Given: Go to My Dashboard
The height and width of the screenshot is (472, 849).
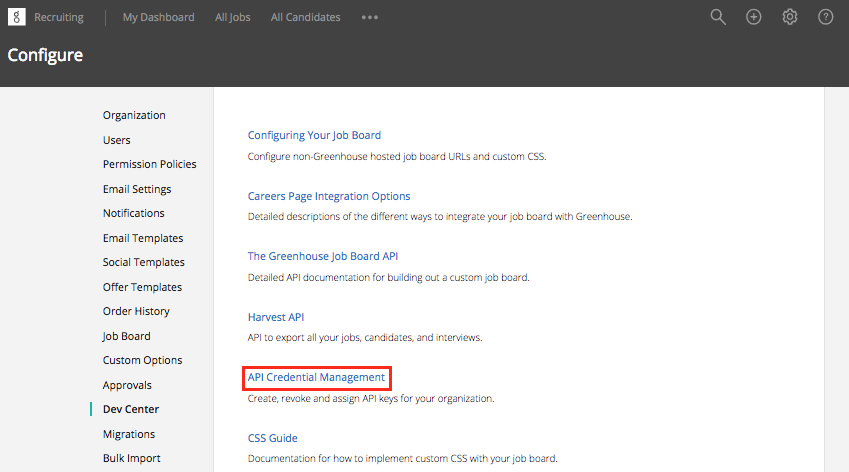Looking at the screenshot, I should click(x=159, y=17).
